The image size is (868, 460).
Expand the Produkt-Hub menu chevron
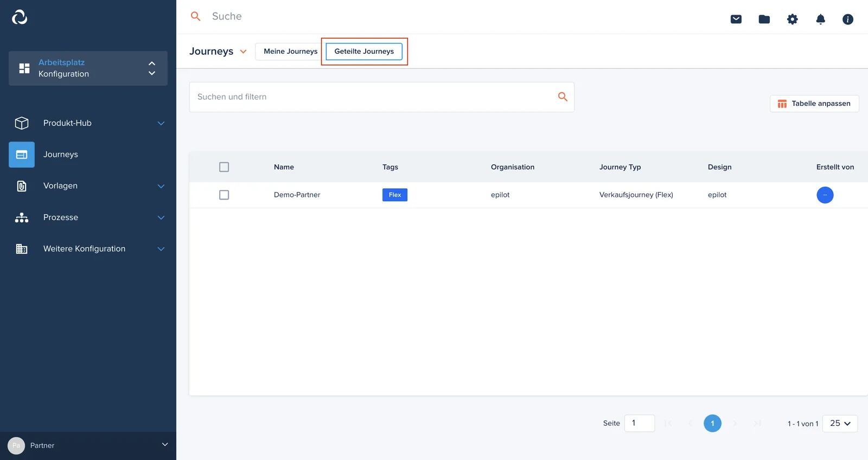(161, 123)
